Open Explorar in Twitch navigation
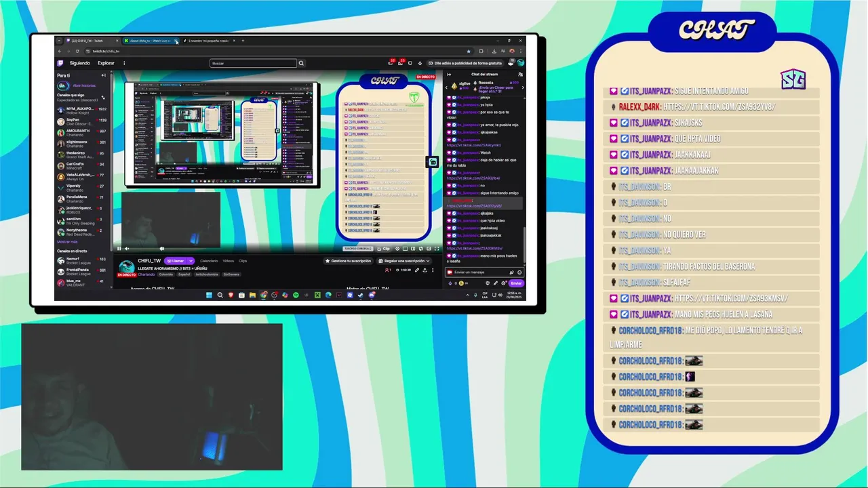Image resolution: width=868 pixels, height=488 pixels. point(106,63)
